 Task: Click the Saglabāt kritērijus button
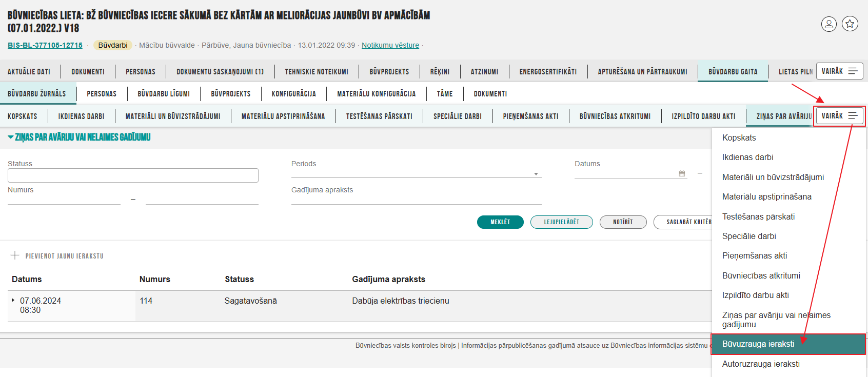(683, 222)
